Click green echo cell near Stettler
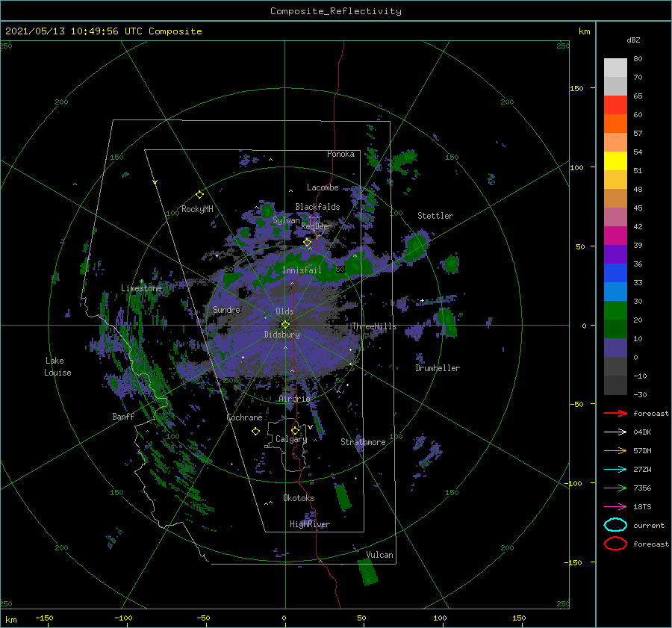The width and height of the screenshot is (672, 628). (415, 246)
